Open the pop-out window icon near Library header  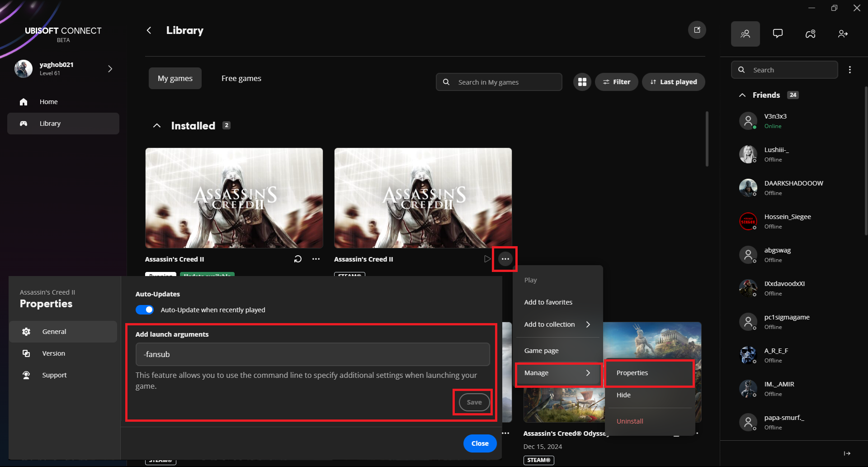pos(697,30)
